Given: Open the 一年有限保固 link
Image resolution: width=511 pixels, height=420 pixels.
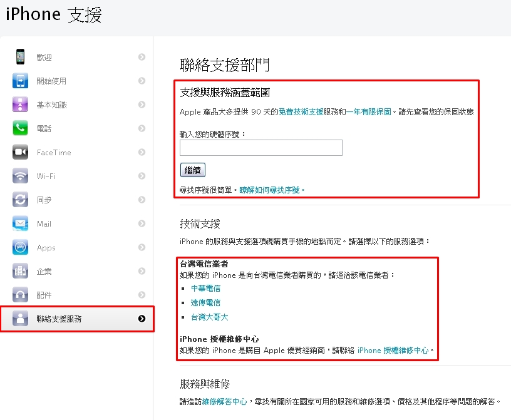Looking at the screenshot, I should 369,112.
